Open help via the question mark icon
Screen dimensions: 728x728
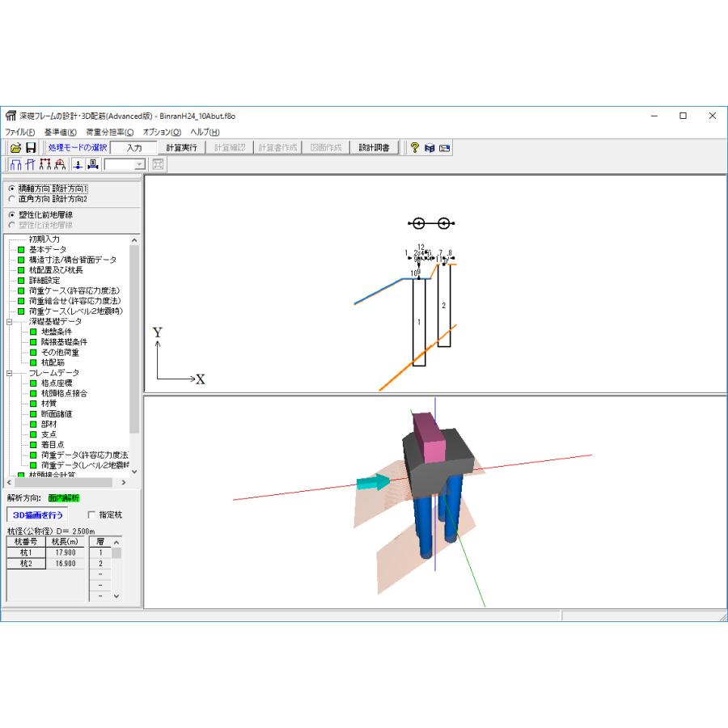pos(415,148)
